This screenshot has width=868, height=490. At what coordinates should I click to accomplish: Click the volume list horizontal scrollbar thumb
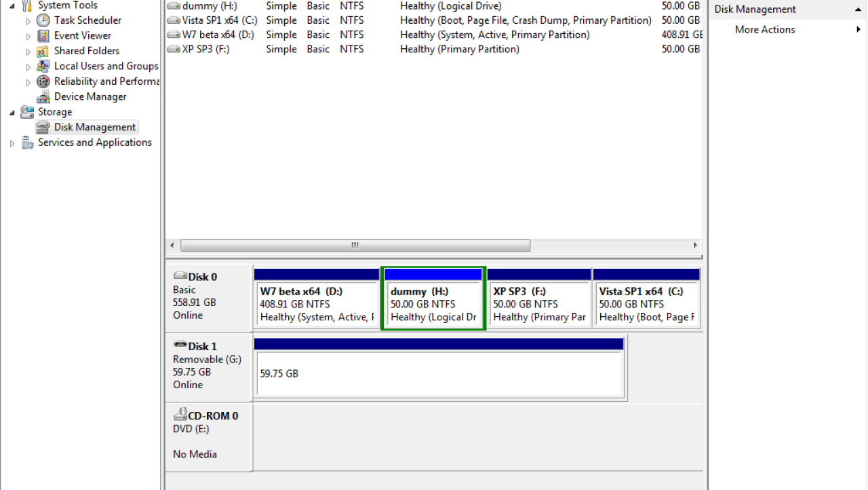[355, 246]
